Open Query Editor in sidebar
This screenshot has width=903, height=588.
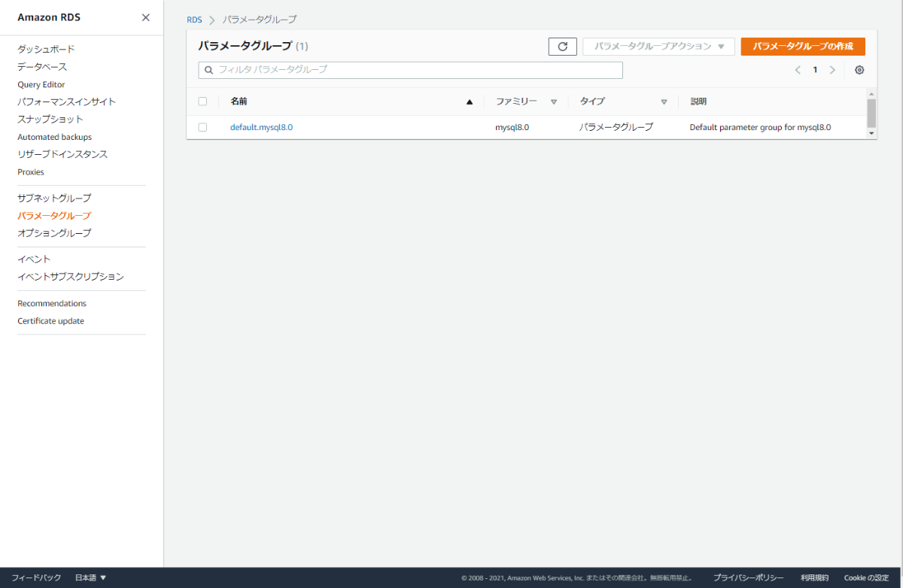pyautogui.click(x=41, y=85)
